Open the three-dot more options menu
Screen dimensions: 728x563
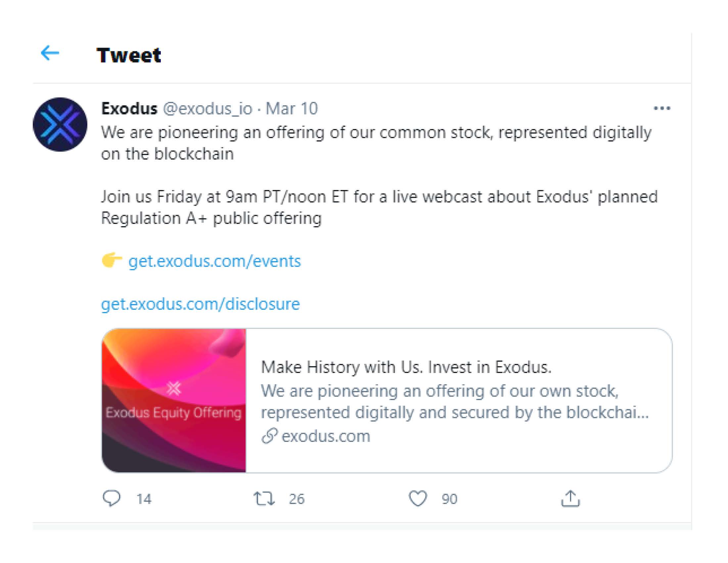pos(662,108)
